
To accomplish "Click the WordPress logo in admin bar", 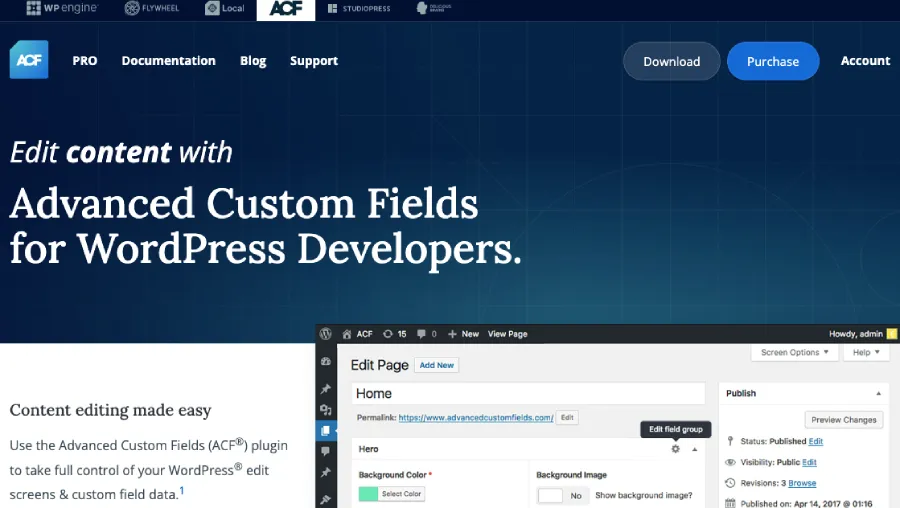I will (326, 334).
